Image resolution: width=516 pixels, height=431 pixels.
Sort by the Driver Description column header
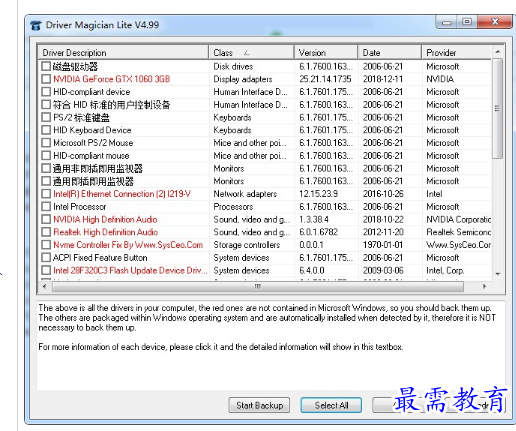click(123, 53)
